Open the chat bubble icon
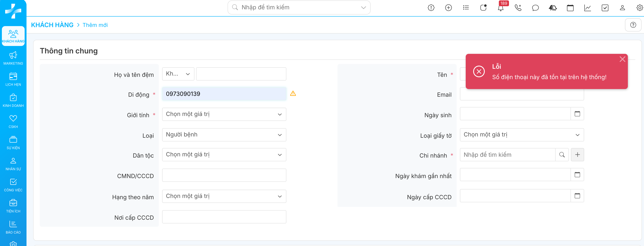The height and width of the screenshot is (246, 644). pyautogui.click(x=535, y=8)
